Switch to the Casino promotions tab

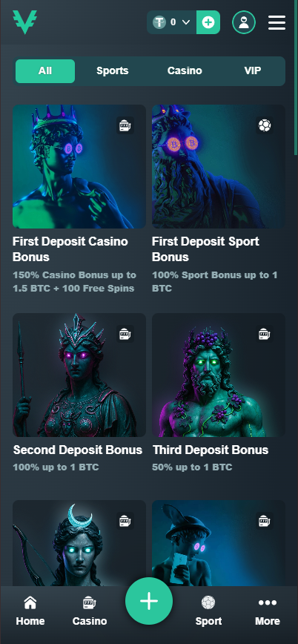pyautogui.click(x=185, y=71)
